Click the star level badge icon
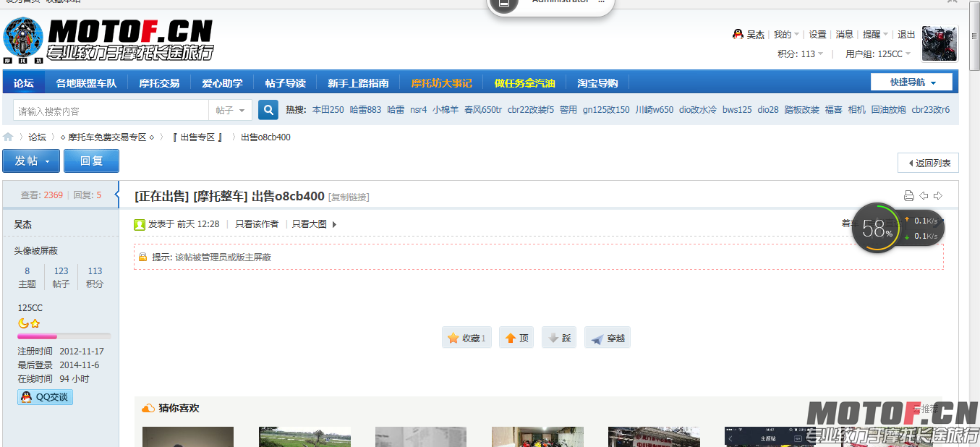980x447 pixels. tap(35, 323)
